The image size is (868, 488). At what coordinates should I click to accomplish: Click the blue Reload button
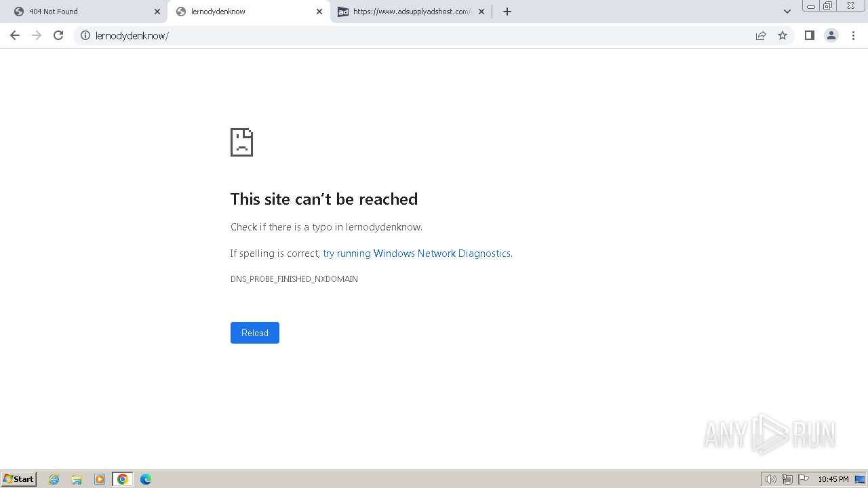point(255,333)
